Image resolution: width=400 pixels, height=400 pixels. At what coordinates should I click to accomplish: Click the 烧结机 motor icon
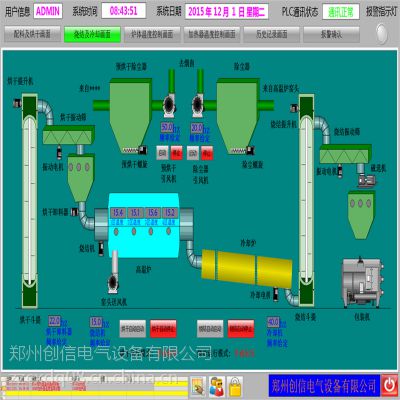pos(101,249)
